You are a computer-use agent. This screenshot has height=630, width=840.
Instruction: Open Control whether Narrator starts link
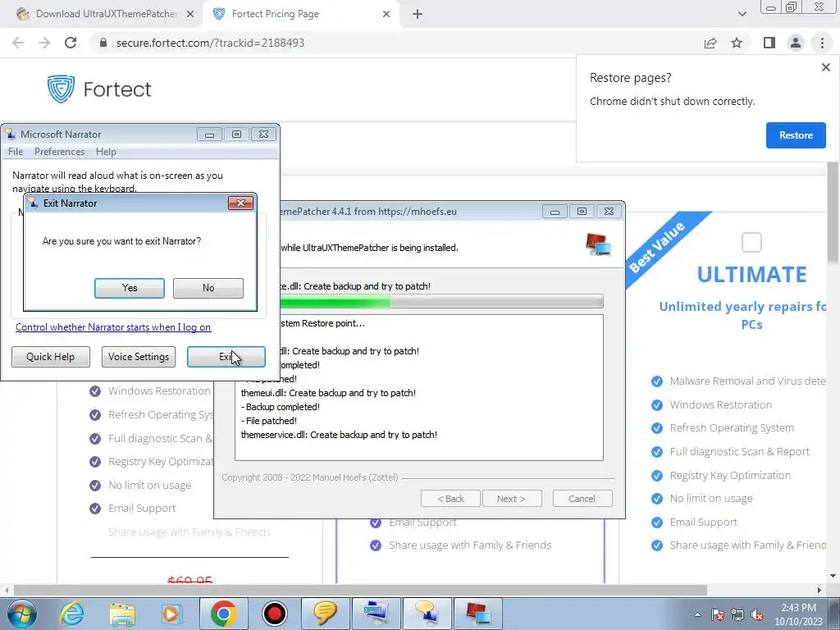(x=113, y=327)
